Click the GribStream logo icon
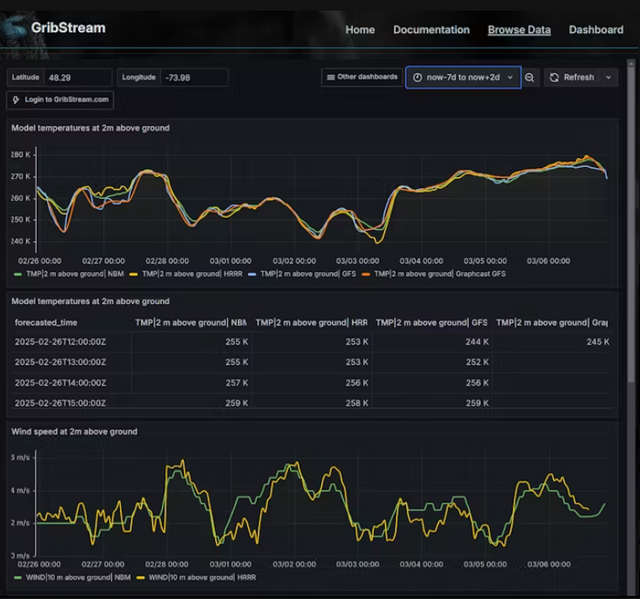 tap(13, 28)
